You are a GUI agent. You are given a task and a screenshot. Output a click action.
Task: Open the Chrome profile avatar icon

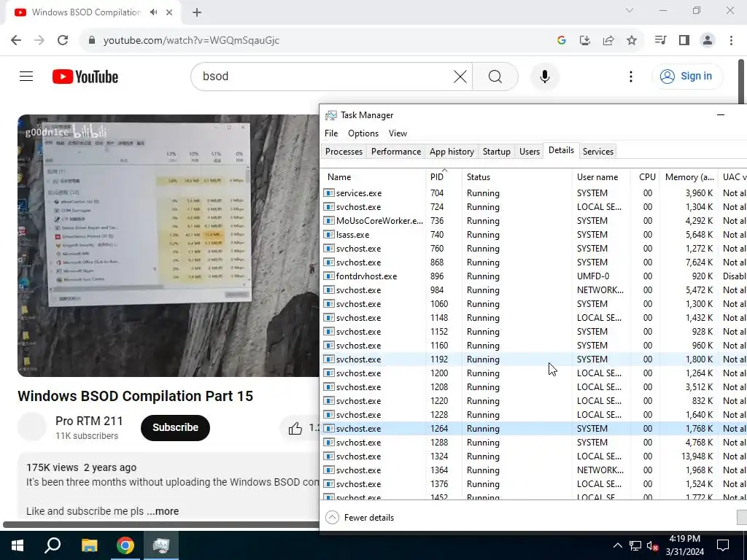[708, 41]
